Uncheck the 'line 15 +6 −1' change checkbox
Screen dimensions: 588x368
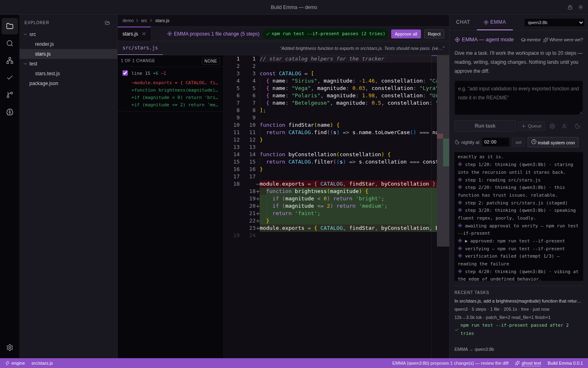(125, 73)
